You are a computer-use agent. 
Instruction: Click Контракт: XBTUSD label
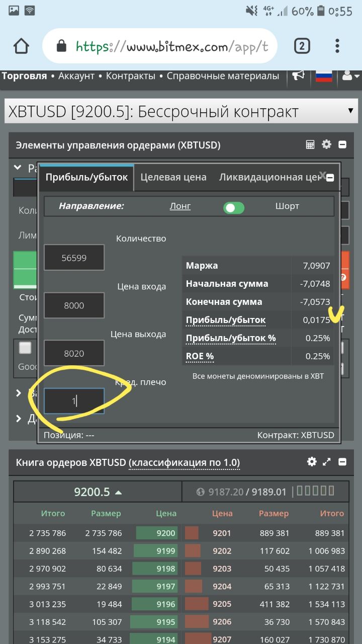(x=296, y=435)
